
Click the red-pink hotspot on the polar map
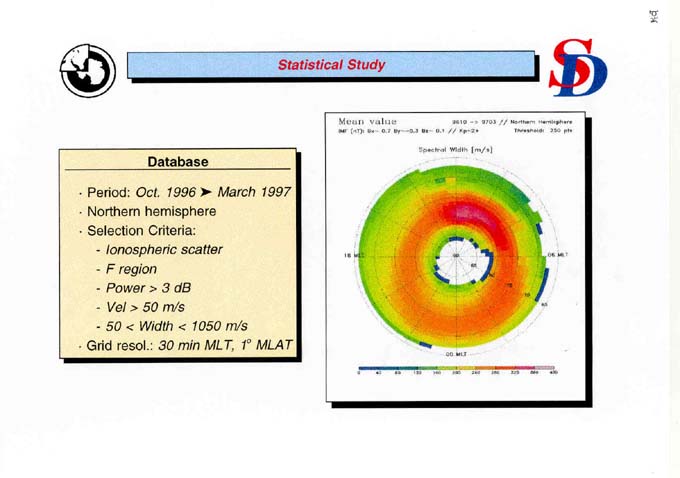[x=468, y=212]
